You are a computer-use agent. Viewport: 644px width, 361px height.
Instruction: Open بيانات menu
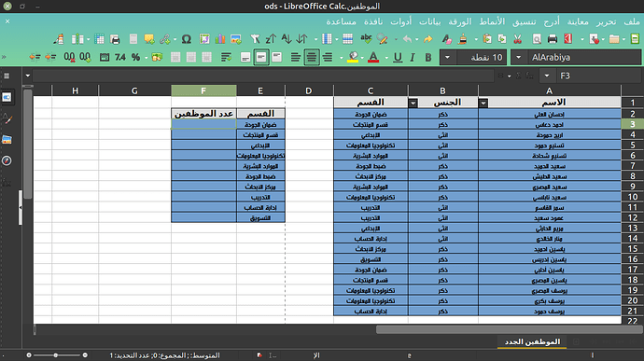click(429, 21)
